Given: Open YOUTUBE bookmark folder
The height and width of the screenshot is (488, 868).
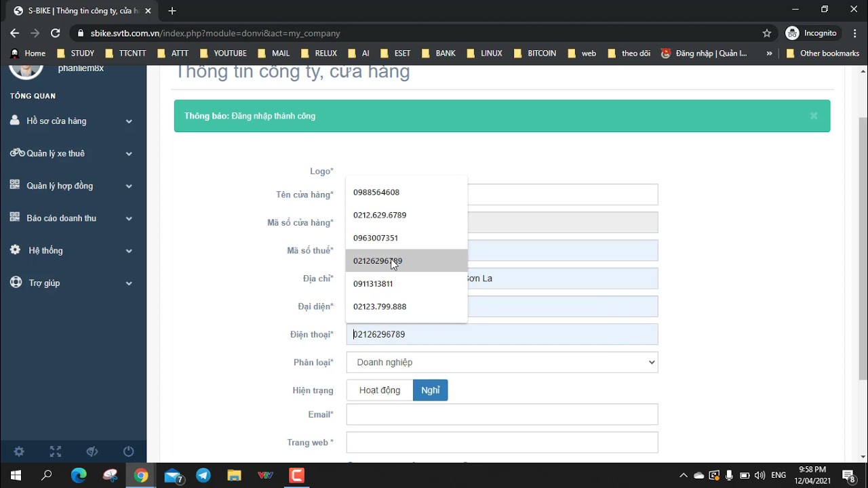Looking at the screenshot, I should coord(222,53).
